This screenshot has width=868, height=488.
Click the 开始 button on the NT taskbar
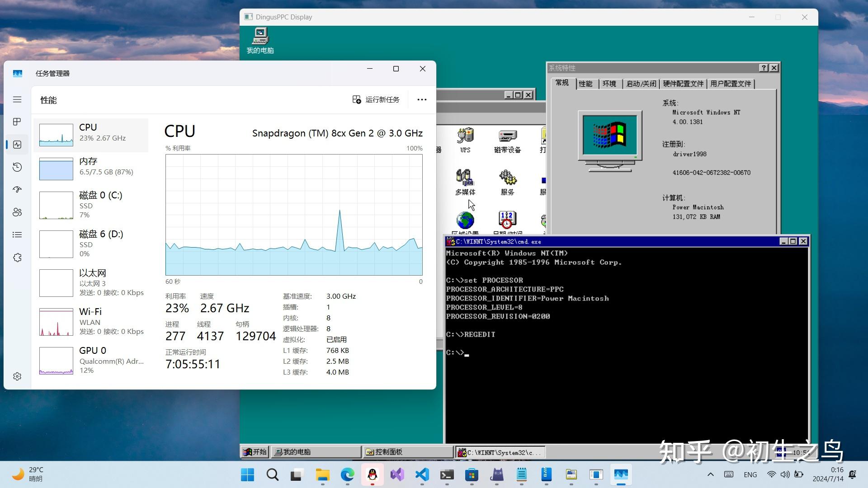pyautogui.click(x=254, y=452)
